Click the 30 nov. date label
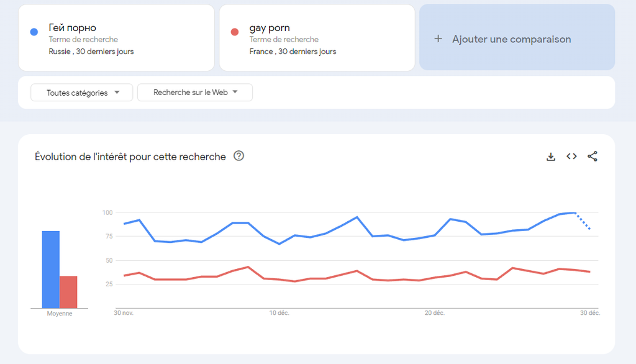Image resolution: width=636 pixels, height=364 pixels. [x=124, y=313]
